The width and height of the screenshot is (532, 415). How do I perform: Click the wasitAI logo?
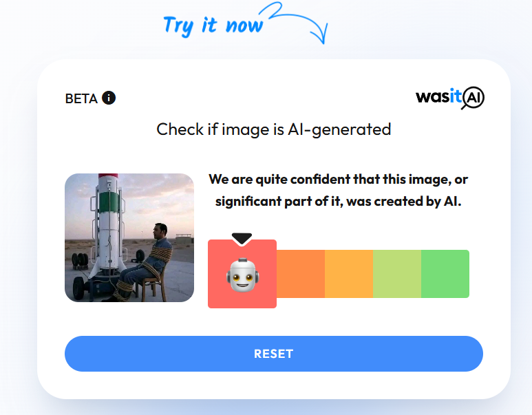coord(450,98)
